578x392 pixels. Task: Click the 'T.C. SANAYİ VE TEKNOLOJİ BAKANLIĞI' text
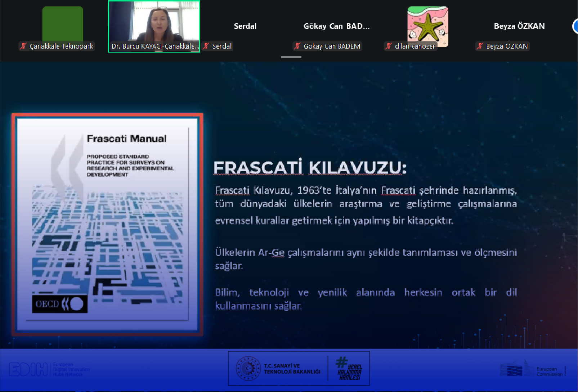tap(292, 369)
